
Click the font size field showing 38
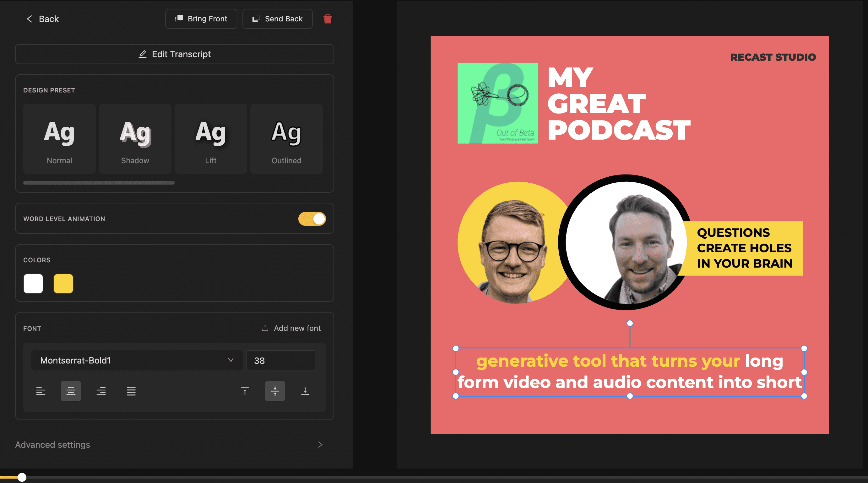coord(280,360)
